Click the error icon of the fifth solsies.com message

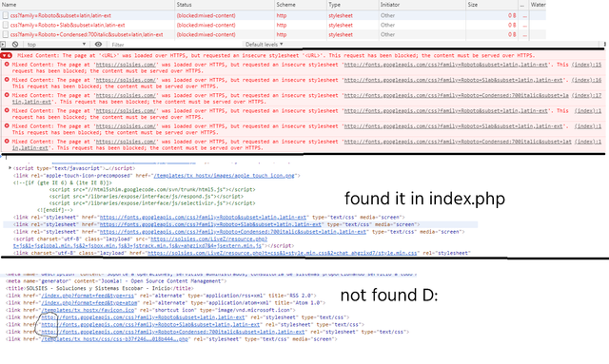tap(7, 125)
